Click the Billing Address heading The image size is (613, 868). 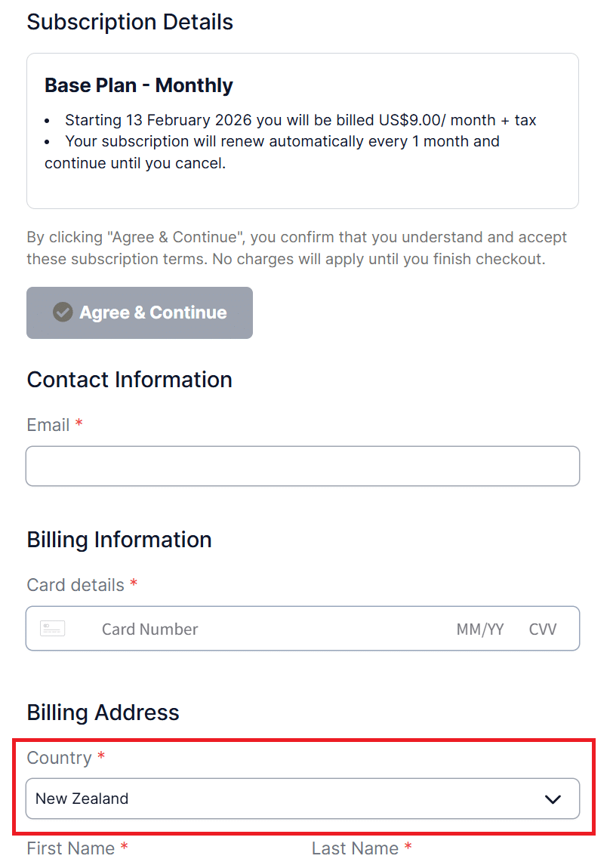(x=103, y=713)
